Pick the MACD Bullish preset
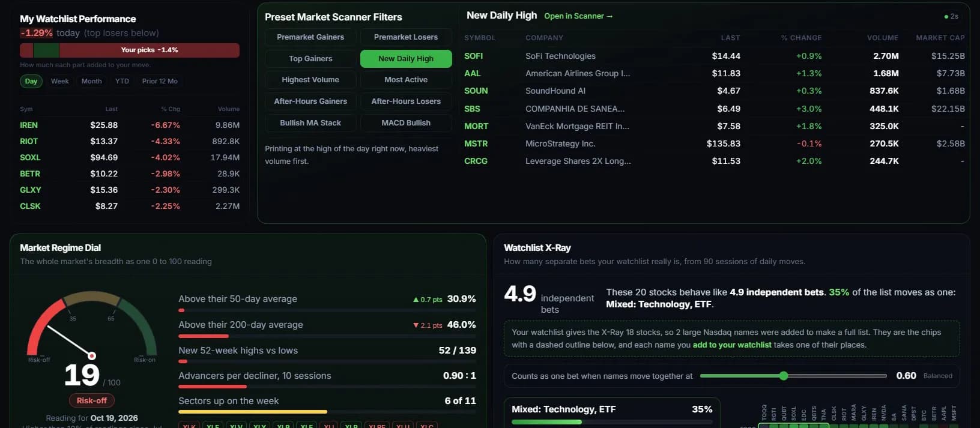The width and height of the screenshot is (980, 428). pyautogui.click(x=406, y=123)
